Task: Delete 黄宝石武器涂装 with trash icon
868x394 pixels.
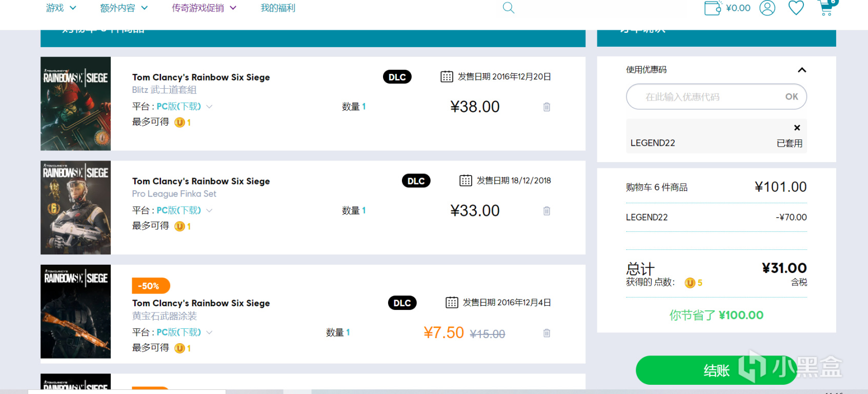Action: pyautogui.click(x=547, y=333)
